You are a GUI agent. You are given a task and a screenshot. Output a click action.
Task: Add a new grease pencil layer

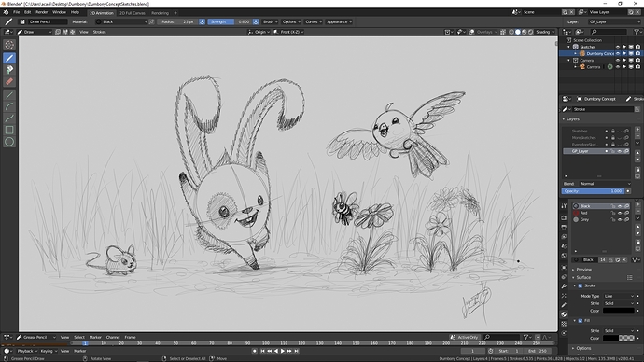[637, 129]
